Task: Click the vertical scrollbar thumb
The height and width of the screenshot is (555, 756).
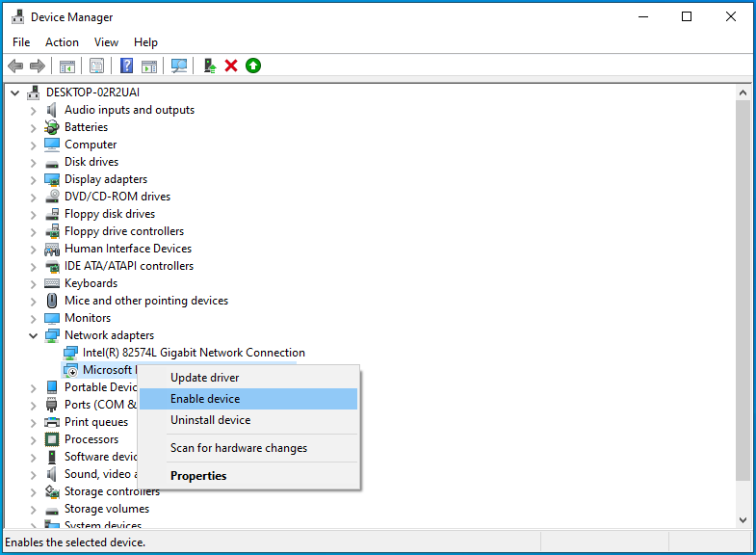Action: coord(743,290)
